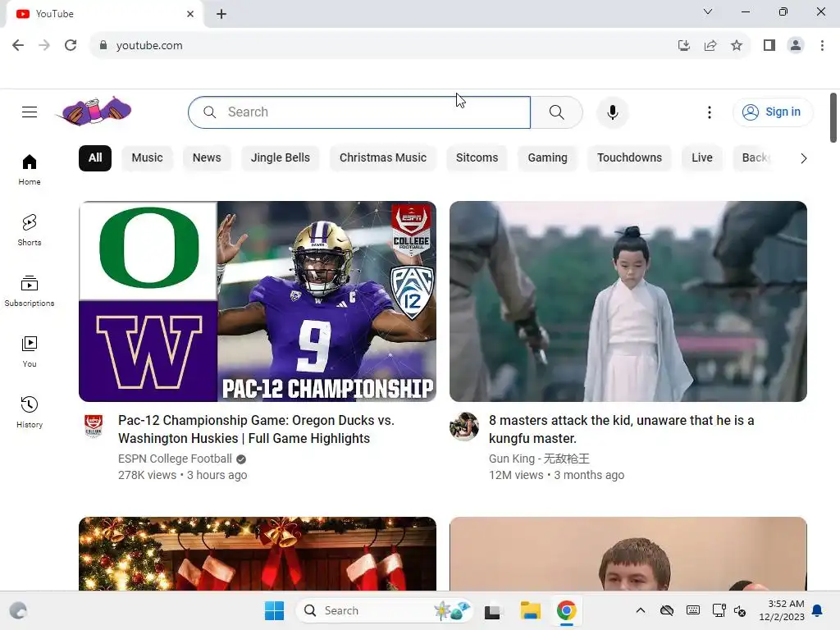Screen dimensions: 840x630
Task: Open Pac-12 Championship Game video title
Action: (x=256, y=429)
